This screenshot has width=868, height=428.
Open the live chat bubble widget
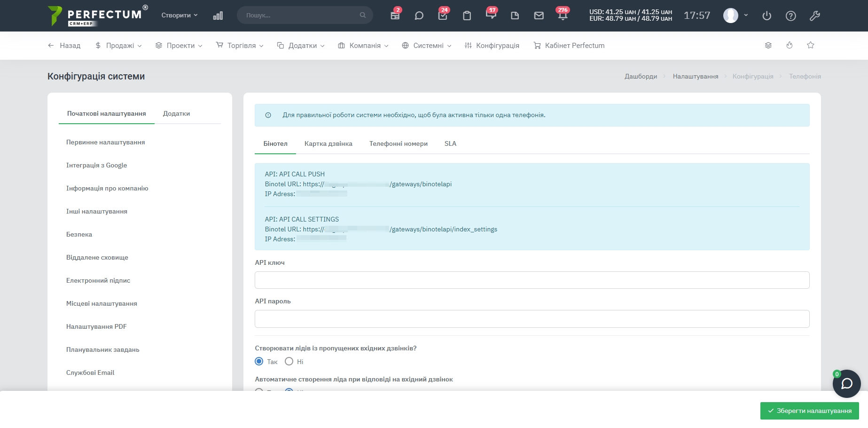coord(846,384)
